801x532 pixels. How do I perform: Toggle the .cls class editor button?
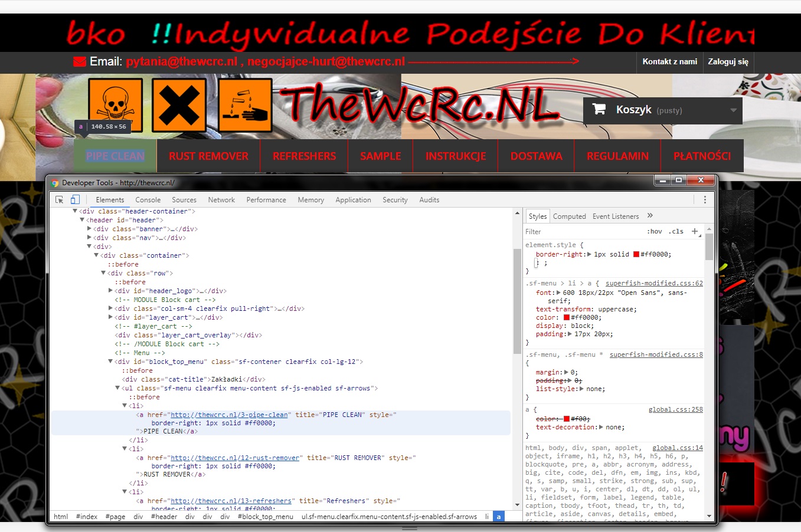pos(676,232)
